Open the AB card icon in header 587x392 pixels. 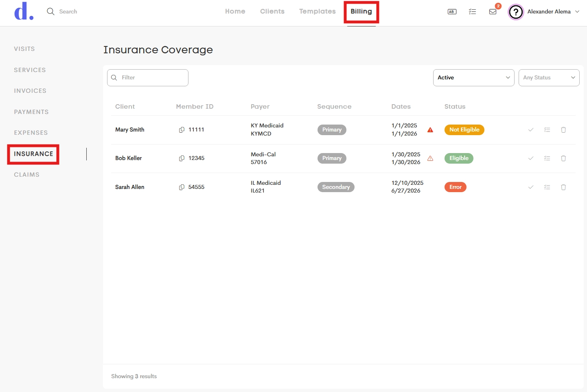[452, 12]
